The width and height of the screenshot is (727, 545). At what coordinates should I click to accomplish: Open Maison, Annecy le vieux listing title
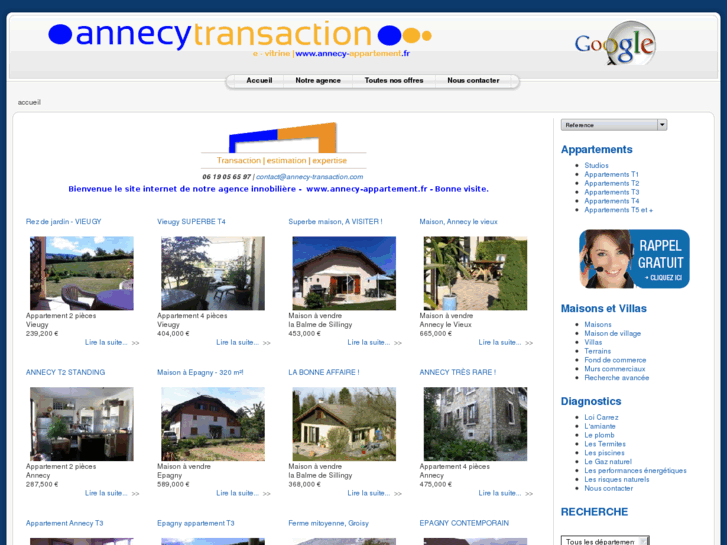click(x=459, y=222)
